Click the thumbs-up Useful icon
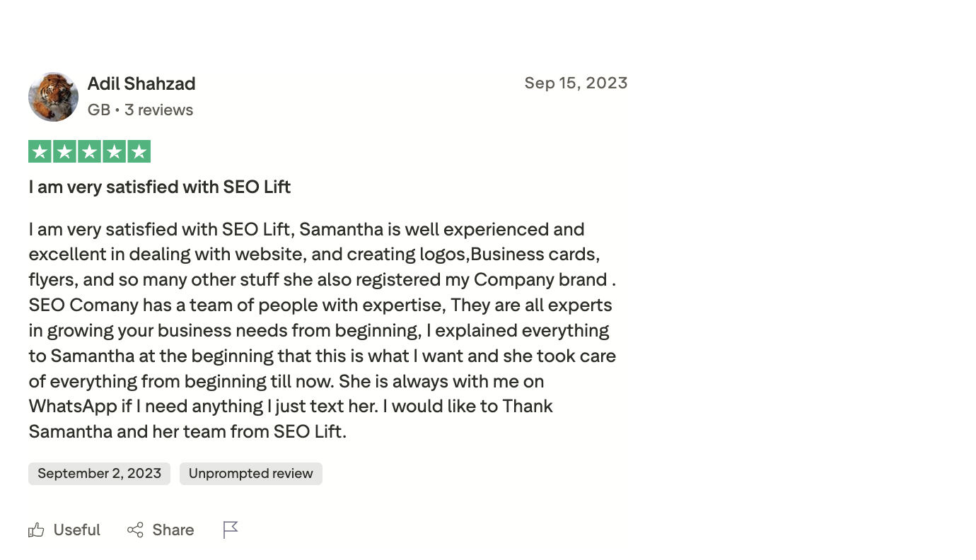This screenshot has height=560, width=976. [36, 530]
